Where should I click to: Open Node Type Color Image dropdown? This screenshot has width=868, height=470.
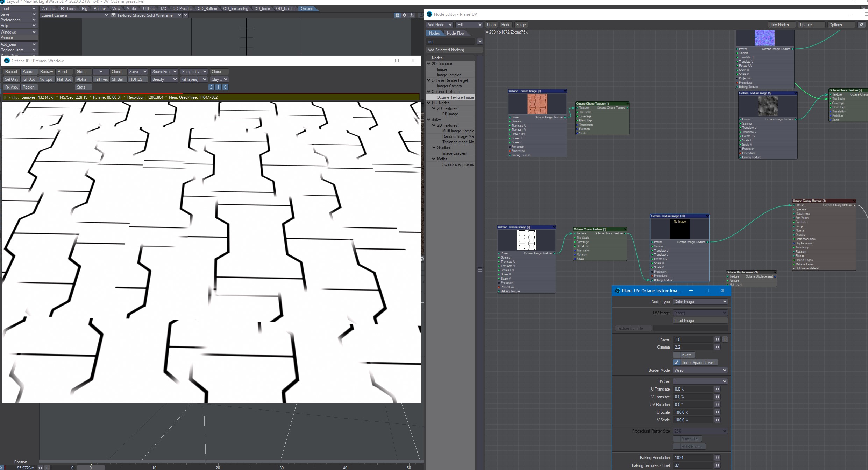700,302
